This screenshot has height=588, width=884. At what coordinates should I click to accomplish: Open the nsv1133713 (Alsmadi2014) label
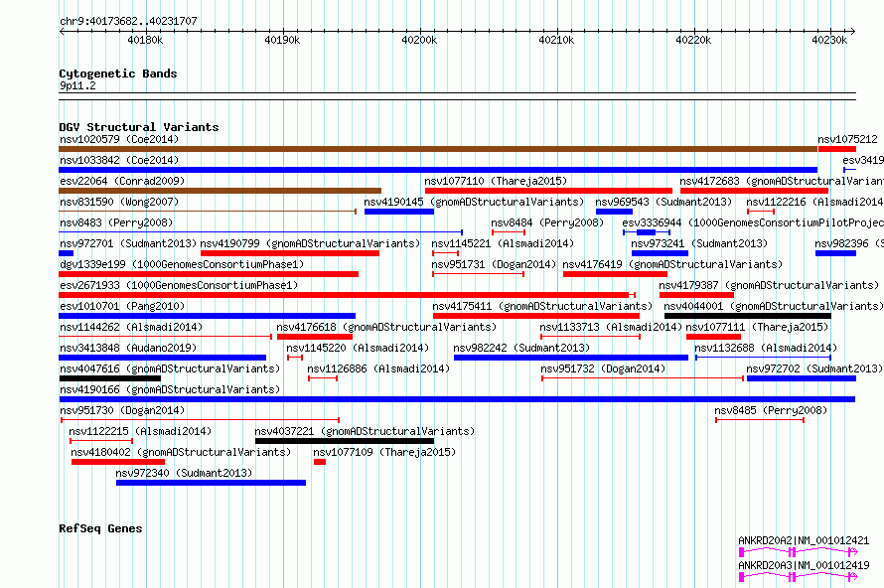click(611, 327)
